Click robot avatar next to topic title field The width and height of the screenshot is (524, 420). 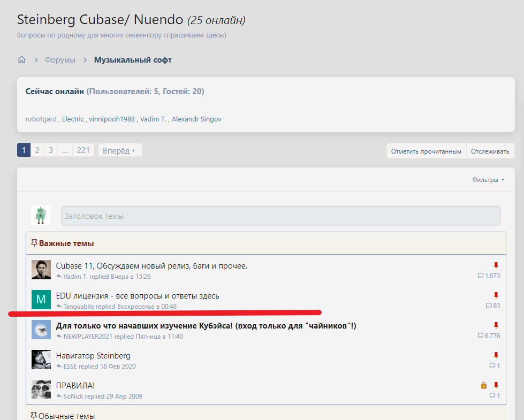pos(41,215)
